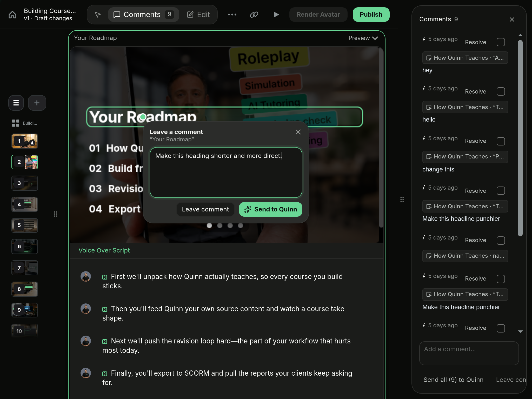Click the marker icon before 'First we'll unpack'

pos(105,277)
